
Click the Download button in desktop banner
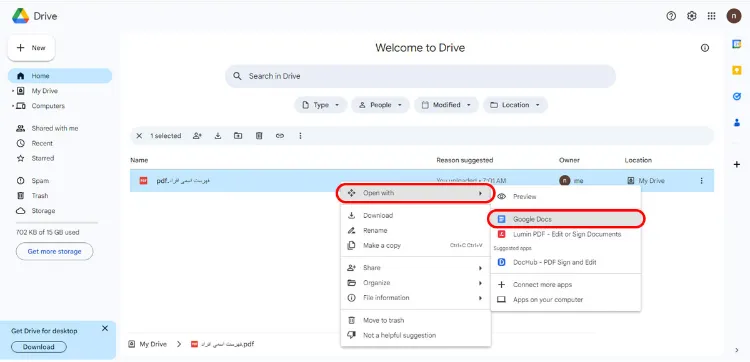(x=39, y=347)
